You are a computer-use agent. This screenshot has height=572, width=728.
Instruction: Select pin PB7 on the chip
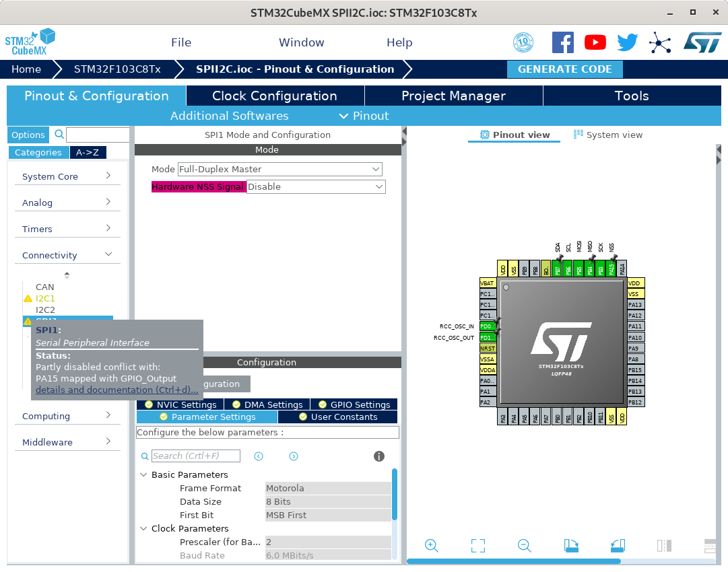point(558,269)
